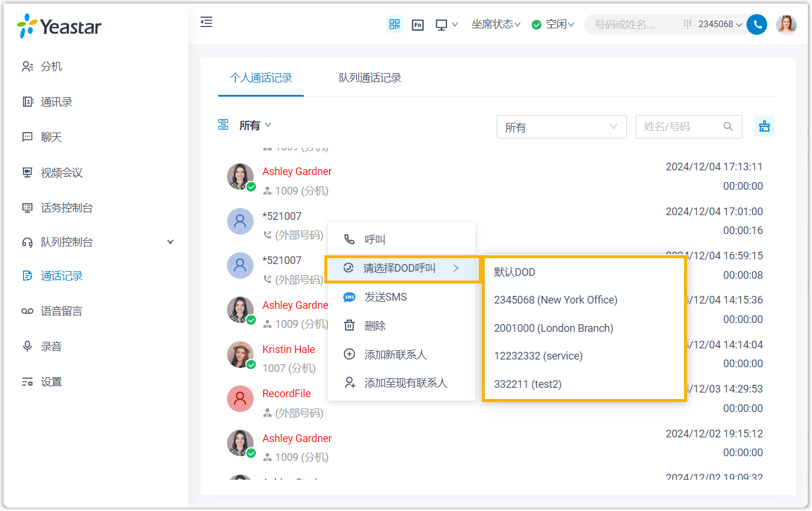
Task: Click the blue phone dial button
Action: point(757,24)
